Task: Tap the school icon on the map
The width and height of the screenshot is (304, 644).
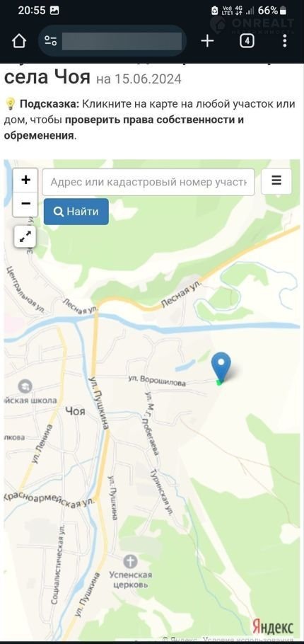Action: tap(25, 386)
